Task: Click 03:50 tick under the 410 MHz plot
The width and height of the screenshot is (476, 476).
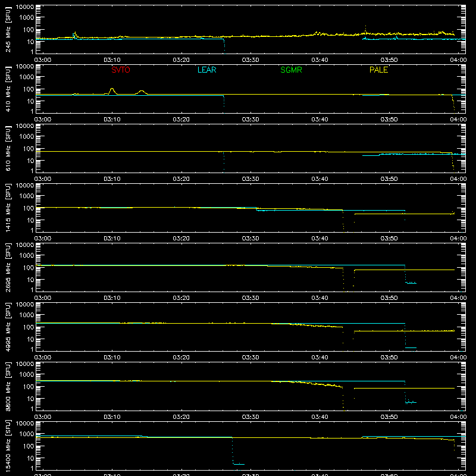Action: click(x=389, y=120)
